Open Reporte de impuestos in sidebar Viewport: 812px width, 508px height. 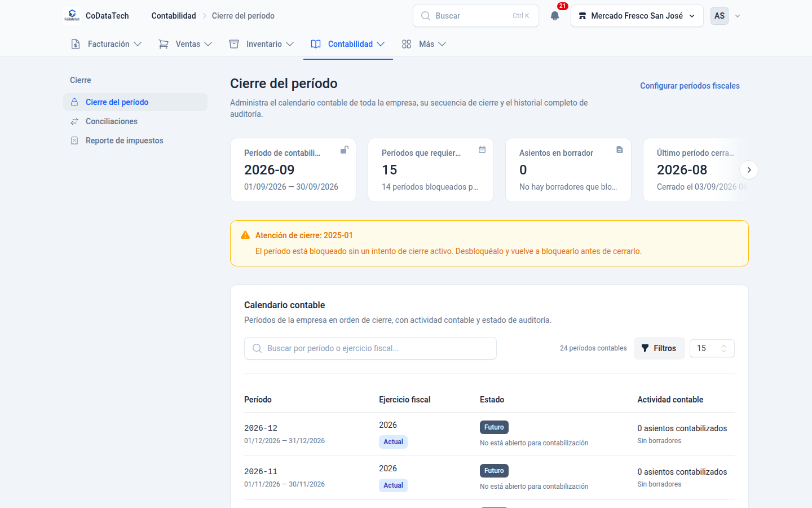point(135,141)
